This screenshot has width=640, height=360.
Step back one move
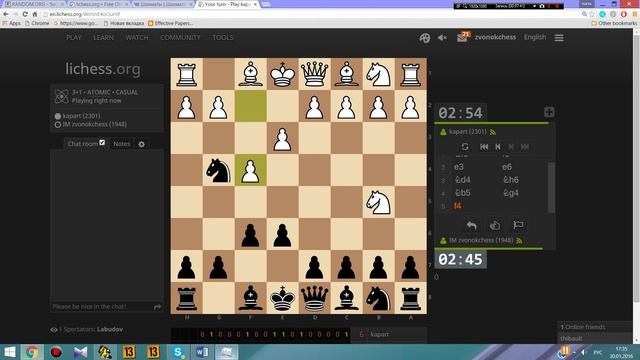(x=498, y=147)
